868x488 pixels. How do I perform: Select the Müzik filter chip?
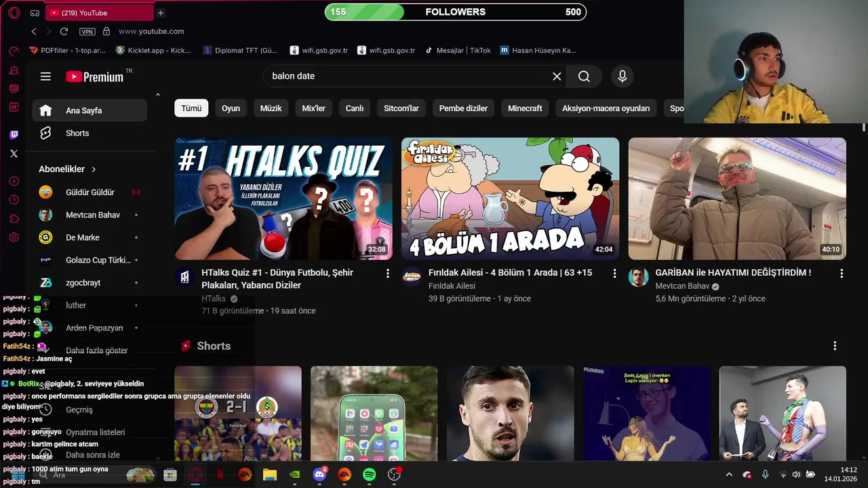coord(271,108)
